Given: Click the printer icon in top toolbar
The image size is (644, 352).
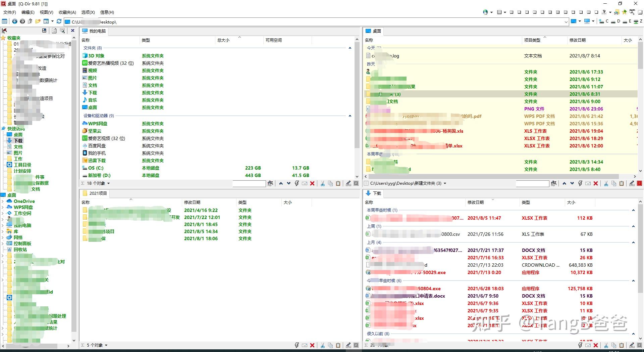Looking at the screenshot, I should pos(616,12).
